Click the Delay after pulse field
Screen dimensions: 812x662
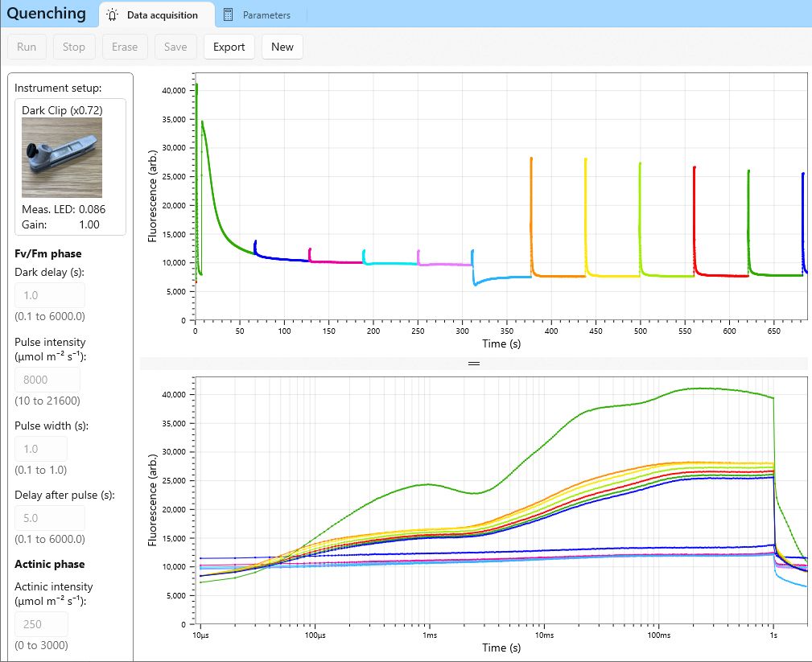tap(49, 518)
